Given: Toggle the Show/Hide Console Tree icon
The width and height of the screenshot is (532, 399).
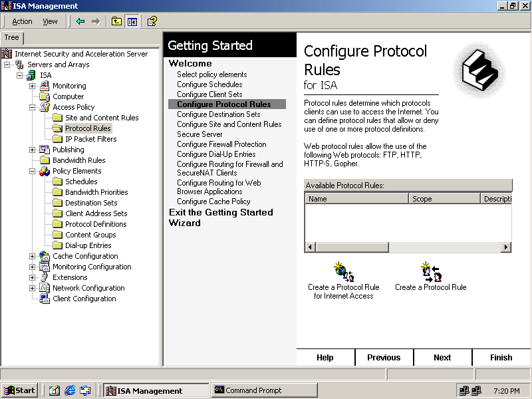Looking at the screenshot, I should pos(132,21).
